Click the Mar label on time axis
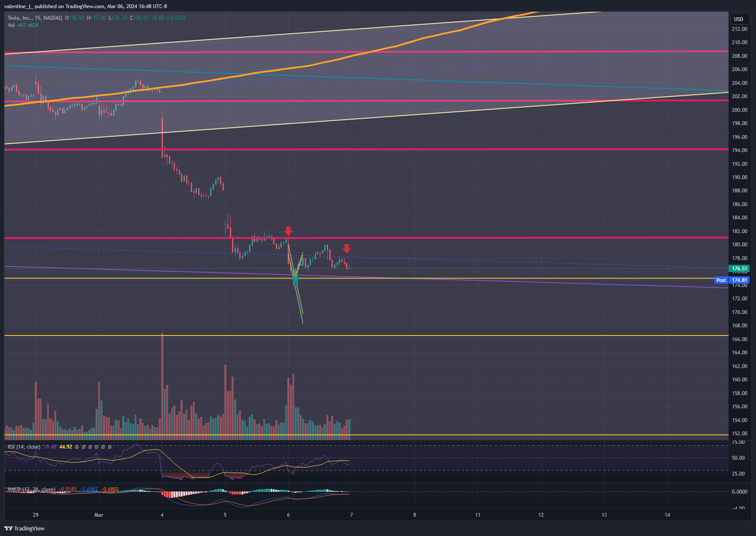This screenshot has height=536, width=756. [99, 515]
